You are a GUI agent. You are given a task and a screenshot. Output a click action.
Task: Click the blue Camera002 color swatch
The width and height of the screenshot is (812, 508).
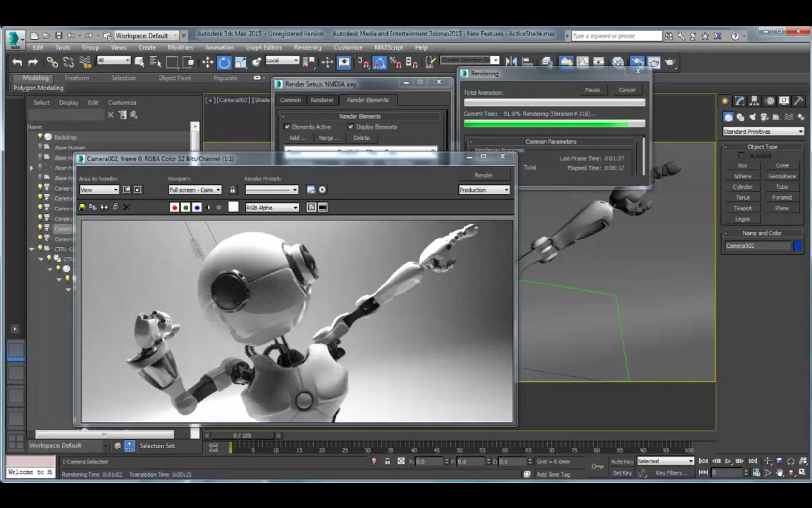pos(797,246)
